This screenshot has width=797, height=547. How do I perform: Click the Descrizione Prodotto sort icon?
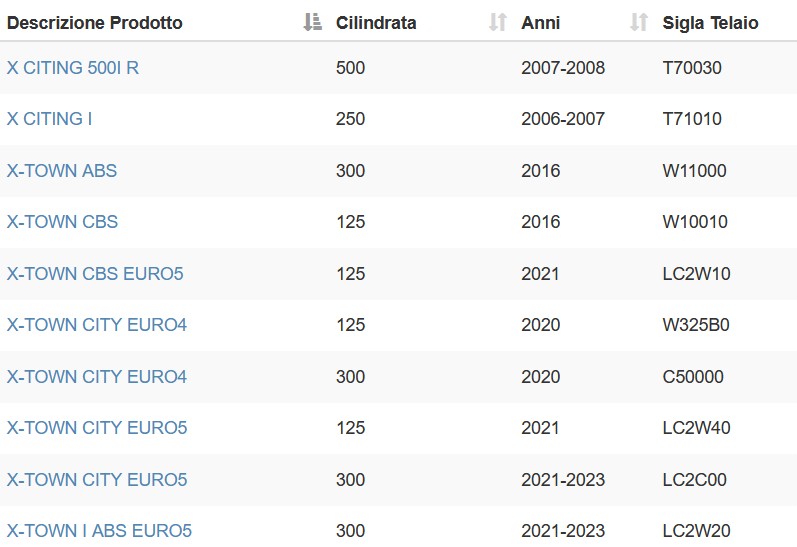pos(313,22)
